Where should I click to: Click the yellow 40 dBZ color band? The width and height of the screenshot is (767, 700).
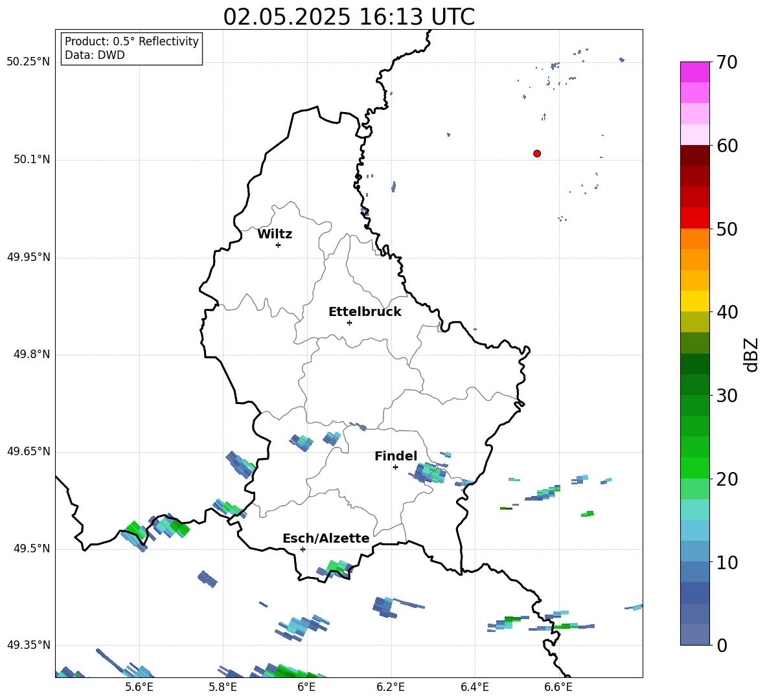[x=694, y=301]
